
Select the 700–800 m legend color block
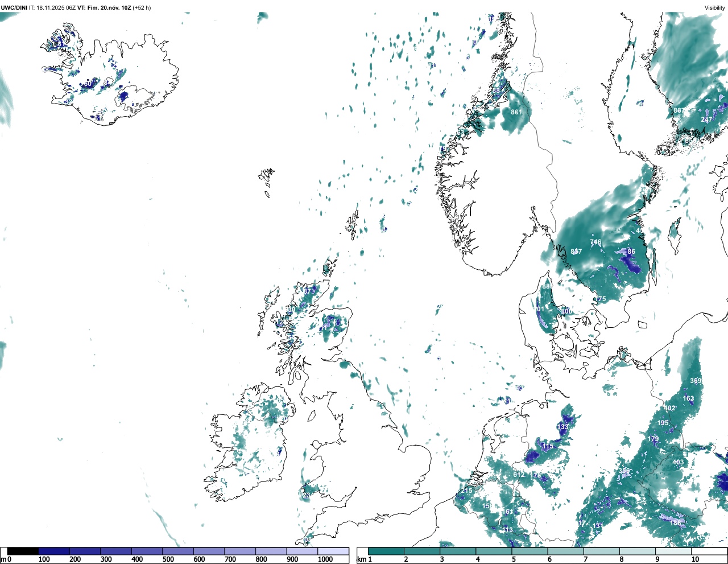tap(240, 551)
